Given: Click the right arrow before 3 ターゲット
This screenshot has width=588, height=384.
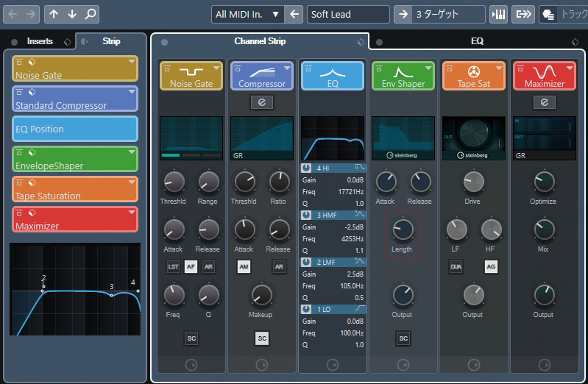Looking at the screenshot, I should pos(403,14).
